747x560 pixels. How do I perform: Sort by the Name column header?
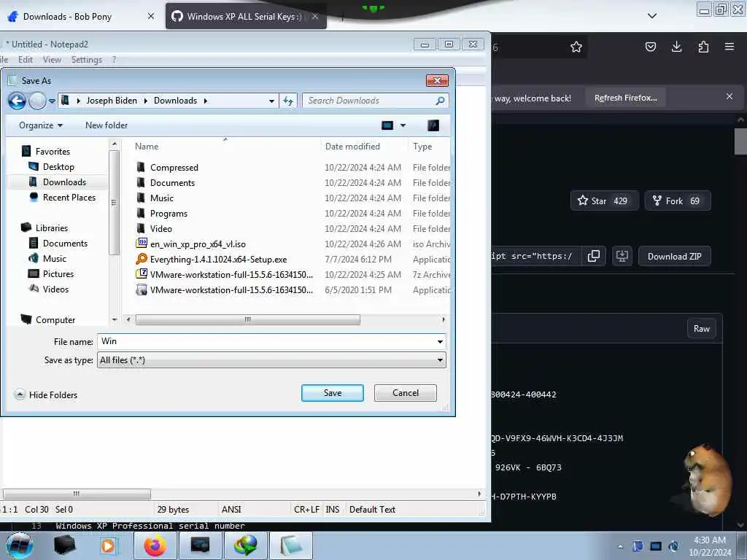point(146,146)
